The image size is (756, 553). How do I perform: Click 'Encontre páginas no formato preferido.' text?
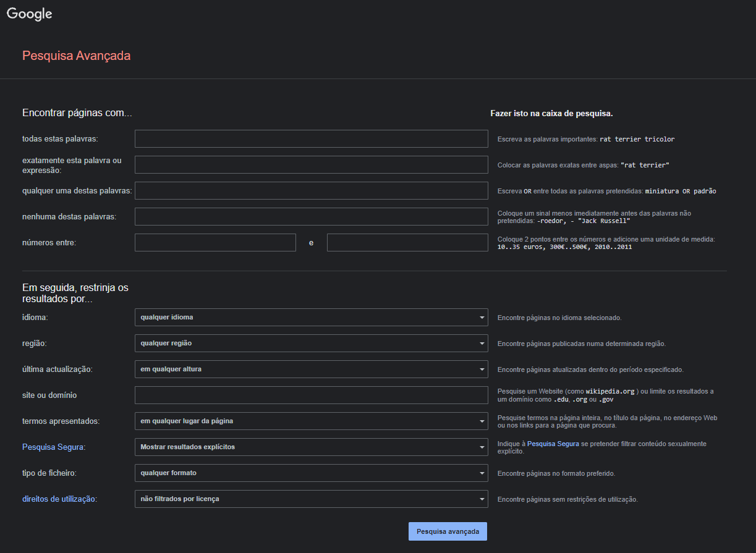(556, 473)
